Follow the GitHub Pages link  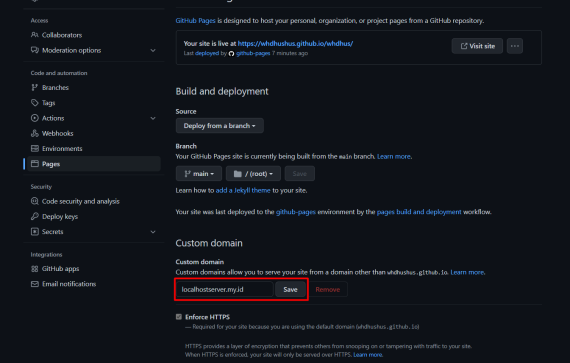(x=196, y=21)
